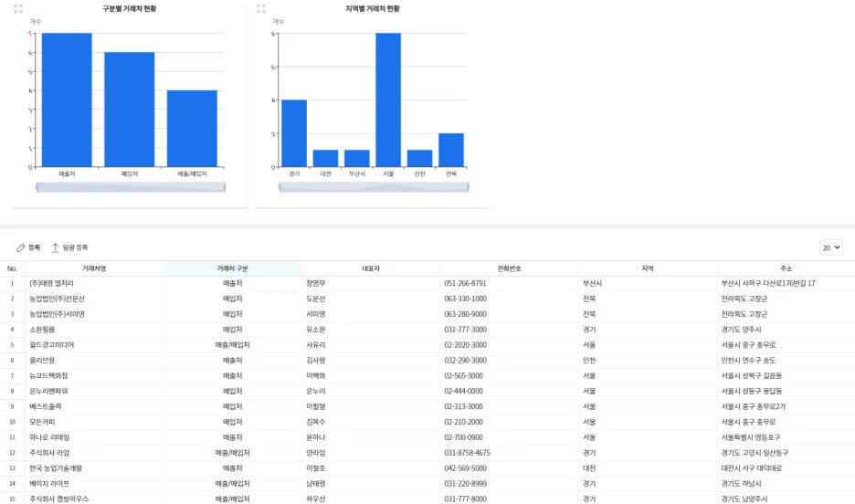Select the 전북 bar in regional chart

(x=451, y=151)
